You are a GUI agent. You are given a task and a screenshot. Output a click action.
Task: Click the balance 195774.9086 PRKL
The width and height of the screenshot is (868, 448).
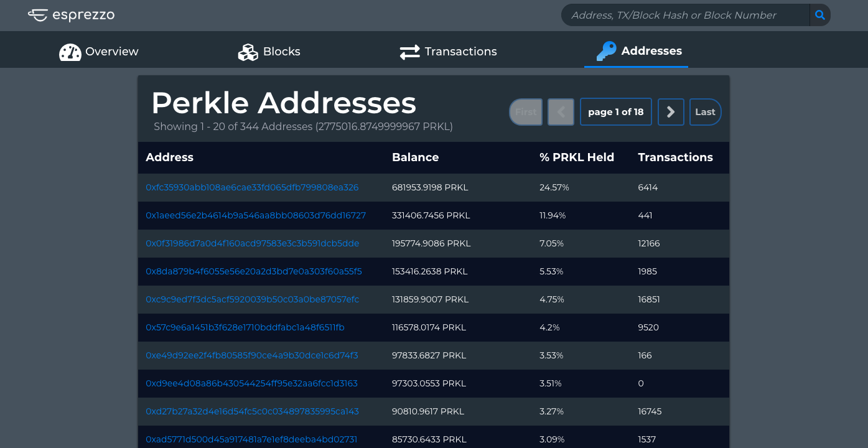tap(431, 243)
